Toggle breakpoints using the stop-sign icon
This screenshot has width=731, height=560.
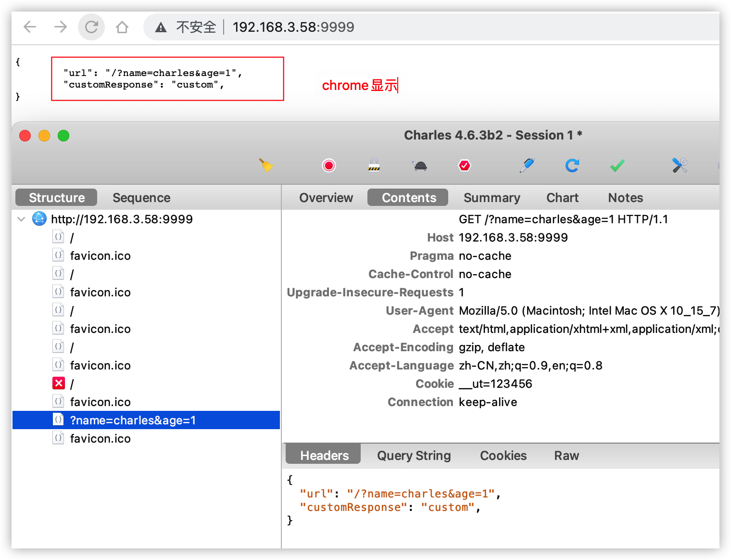(x=465, y=165)
